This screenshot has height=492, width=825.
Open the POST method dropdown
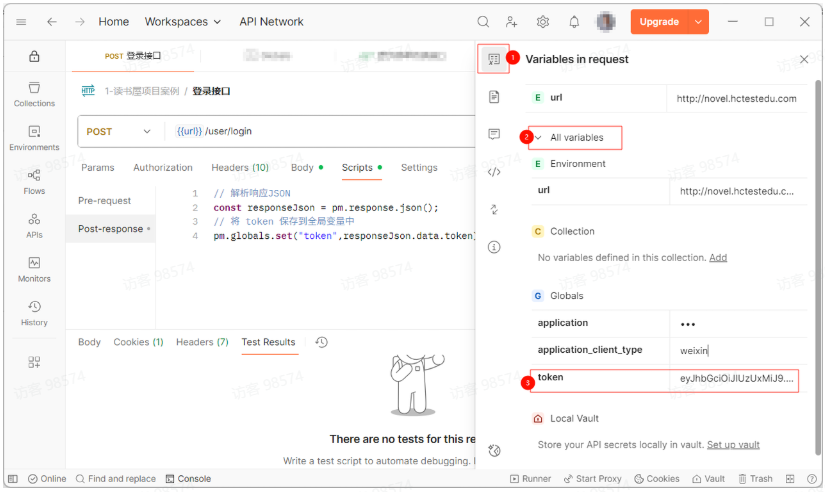click(x=118, y=131)
